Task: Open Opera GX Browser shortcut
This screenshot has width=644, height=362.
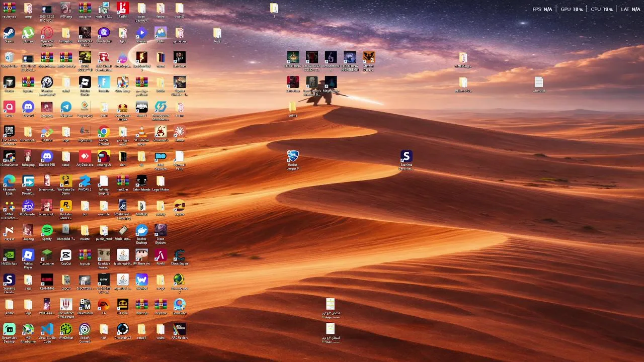Action: tap(47, 36)
